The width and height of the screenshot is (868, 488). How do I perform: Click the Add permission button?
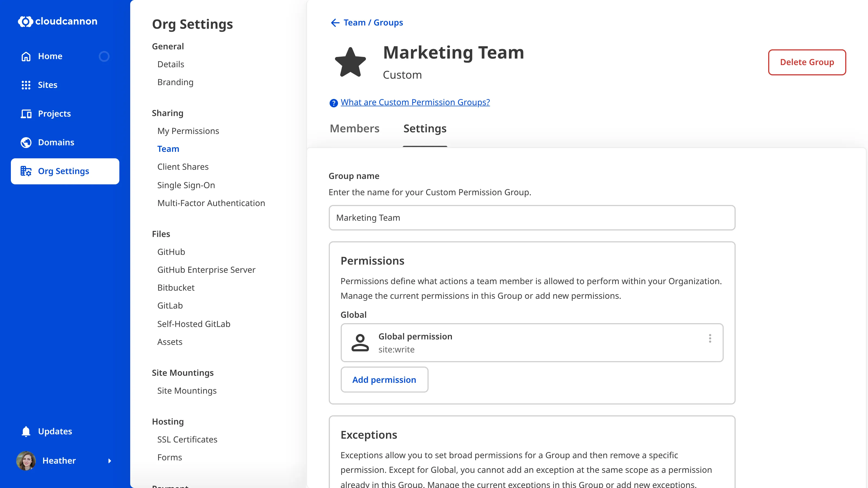tap(384, 380)
